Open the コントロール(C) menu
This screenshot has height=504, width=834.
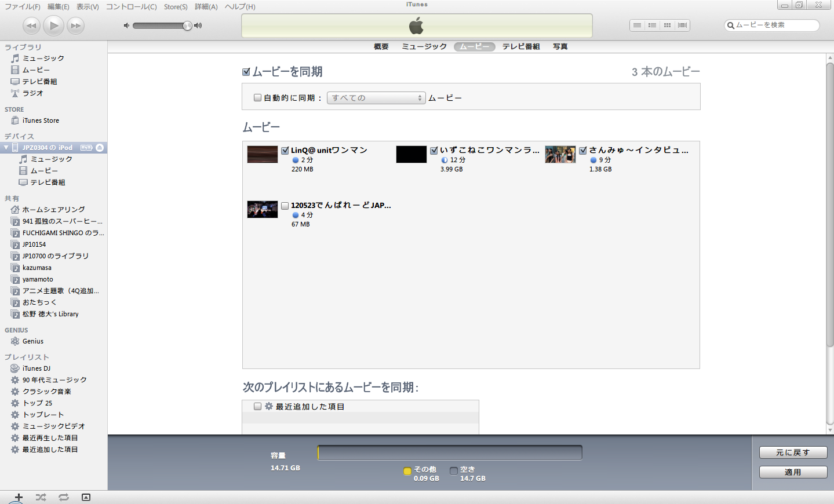click(x=132, y=7)
